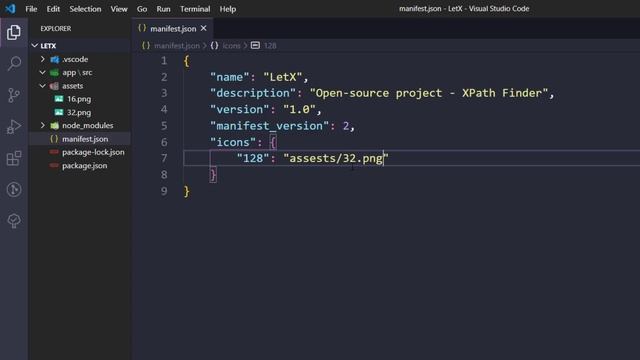Viewport: 640px width, 360px height.
Task: Click manifest.json in the breadcrumb
Action: pyautogui.click(x=177, y=46)
